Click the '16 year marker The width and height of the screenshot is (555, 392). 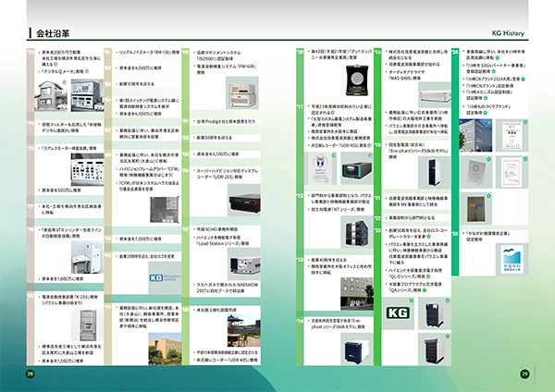pyautogui.click(x=377, y=52)
